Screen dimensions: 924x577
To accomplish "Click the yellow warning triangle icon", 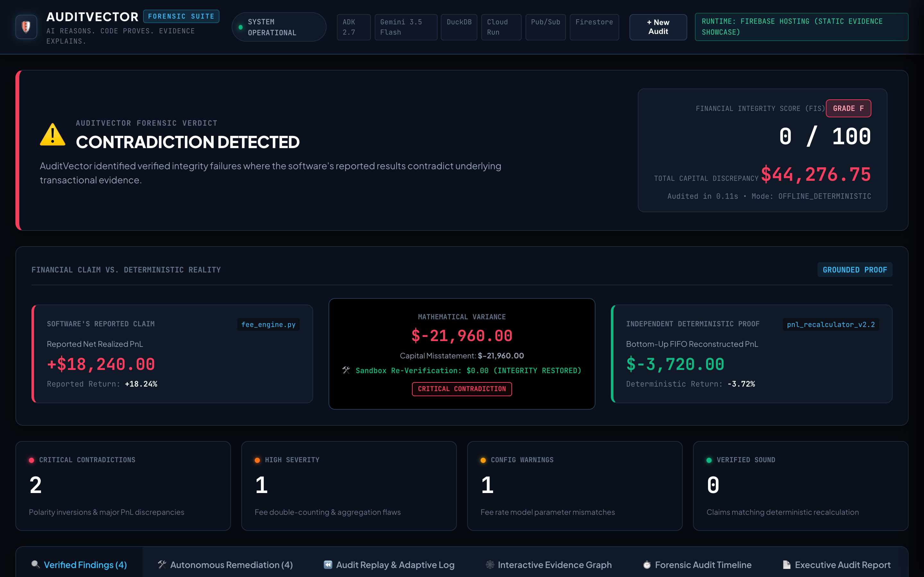I will tap(53, 135).
